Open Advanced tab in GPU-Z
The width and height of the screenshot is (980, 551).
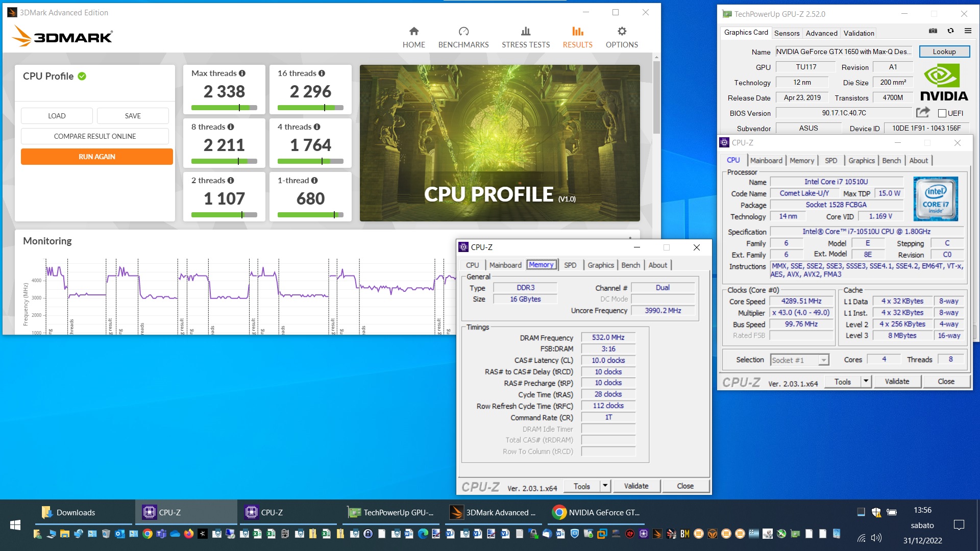coord(821,33)
